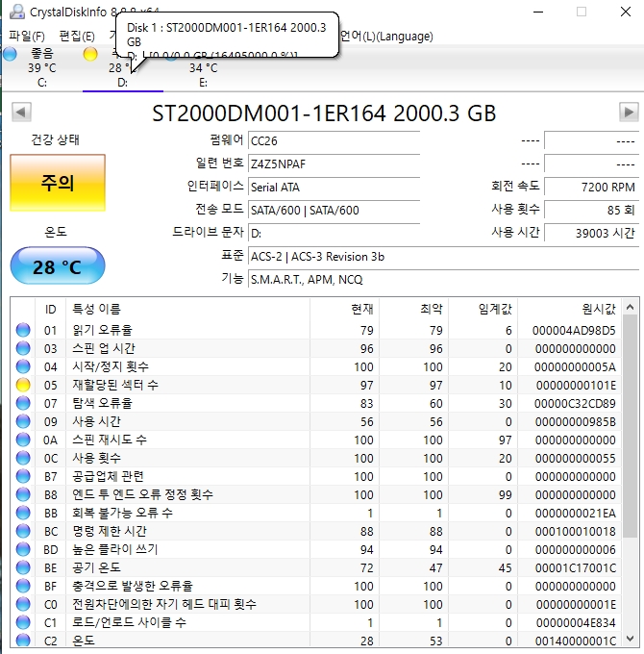Click the 현재 column header

[x=344, y=309]
